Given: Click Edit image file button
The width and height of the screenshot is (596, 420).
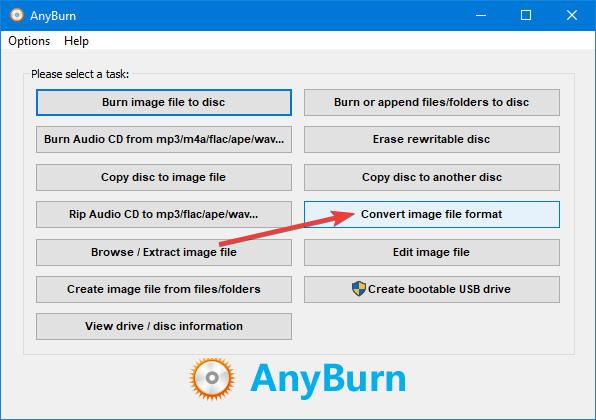Looking at the screenshot, I should 432,252.
